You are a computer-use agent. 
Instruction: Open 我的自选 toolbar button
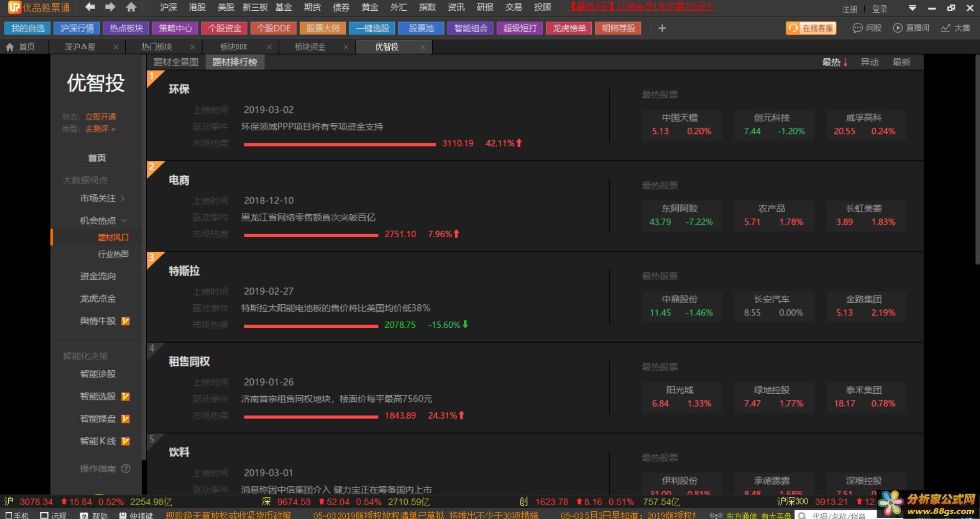[x=28, y=28]
